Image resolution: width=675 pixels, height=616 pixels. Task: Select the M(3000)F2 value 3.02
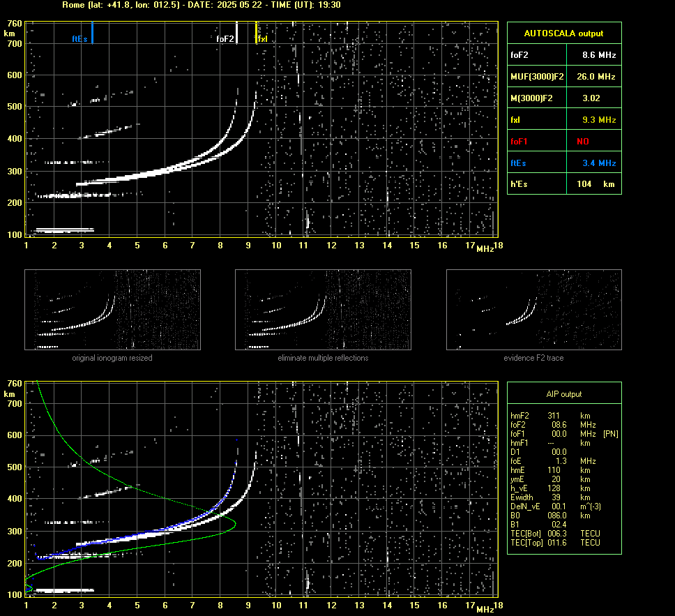click(591, 98)
